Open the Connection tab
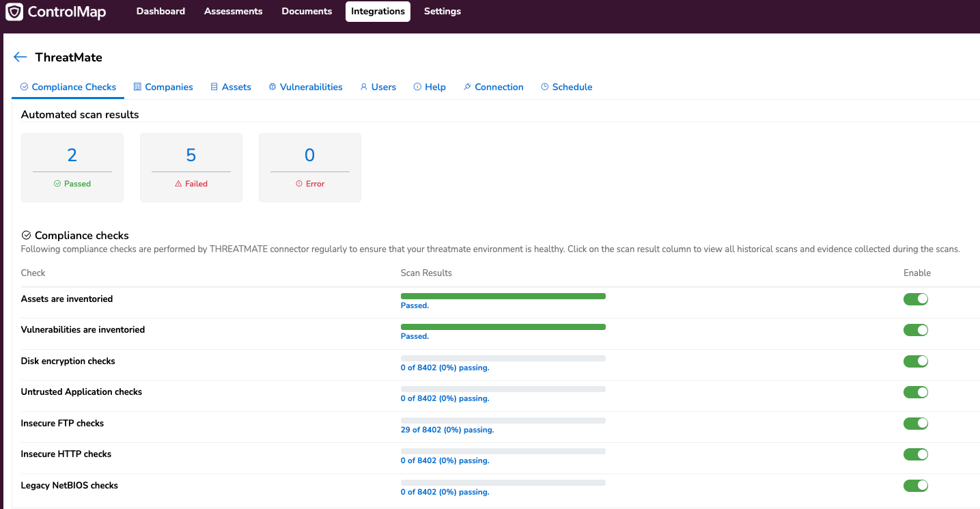Viewport: 980px width, 509px height. click(x=493, y=87)
